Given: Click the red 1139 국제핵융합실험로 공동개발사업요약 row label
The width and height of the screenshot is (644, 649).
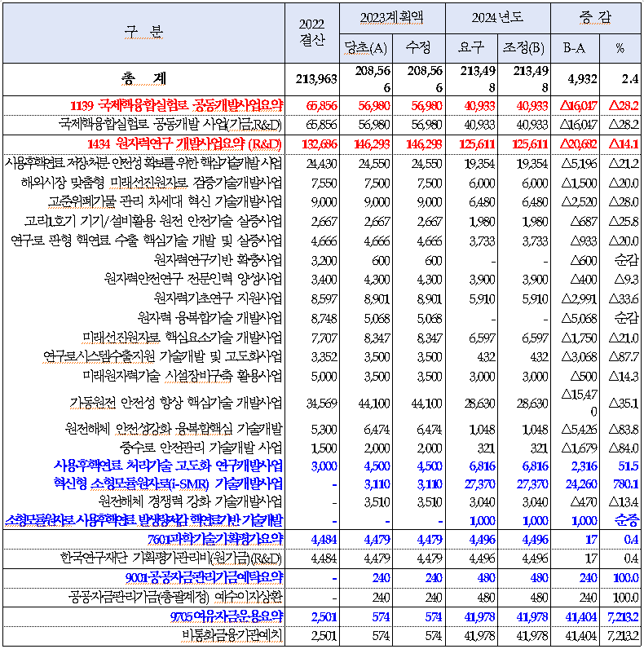Looking at the screenshot, I should click(177, 105).
